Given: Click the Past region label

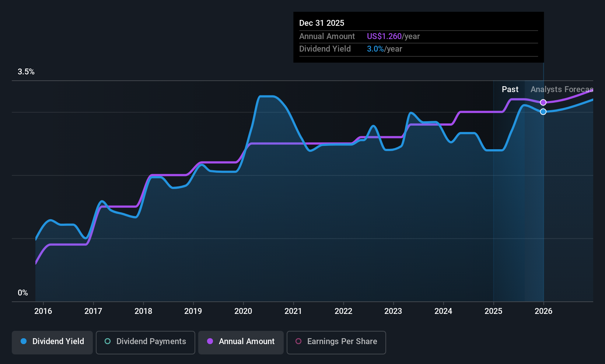Looking at the screenshot, I should point(510,90).
